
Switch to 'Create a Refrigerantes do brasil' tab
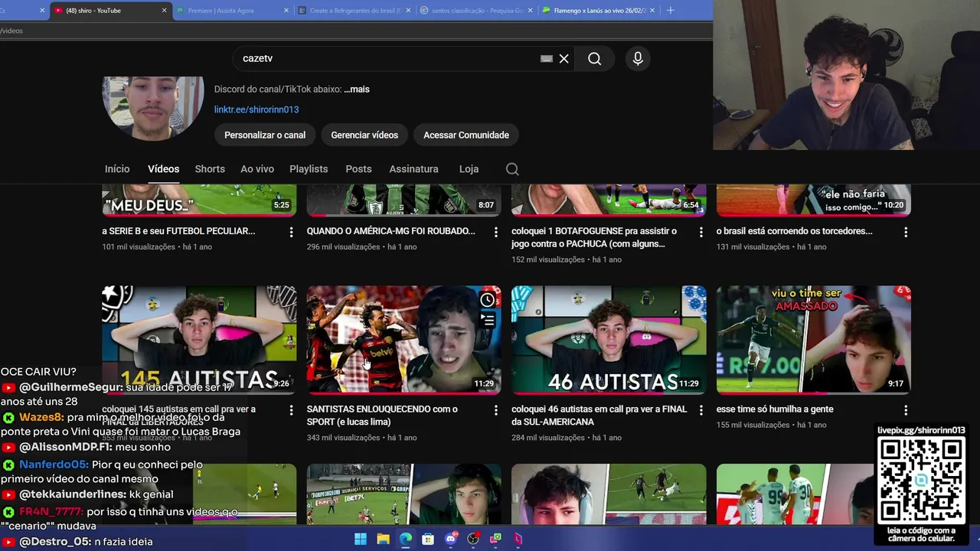[x=354, y=11]
